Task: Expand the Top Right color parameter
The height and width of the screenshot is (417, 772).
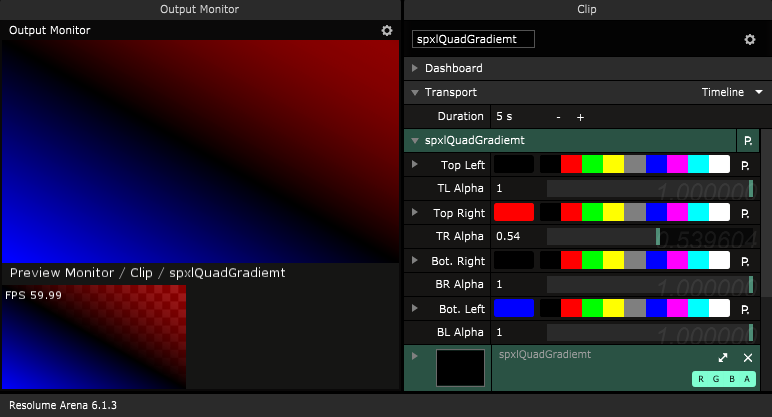Action: (415, 213)
